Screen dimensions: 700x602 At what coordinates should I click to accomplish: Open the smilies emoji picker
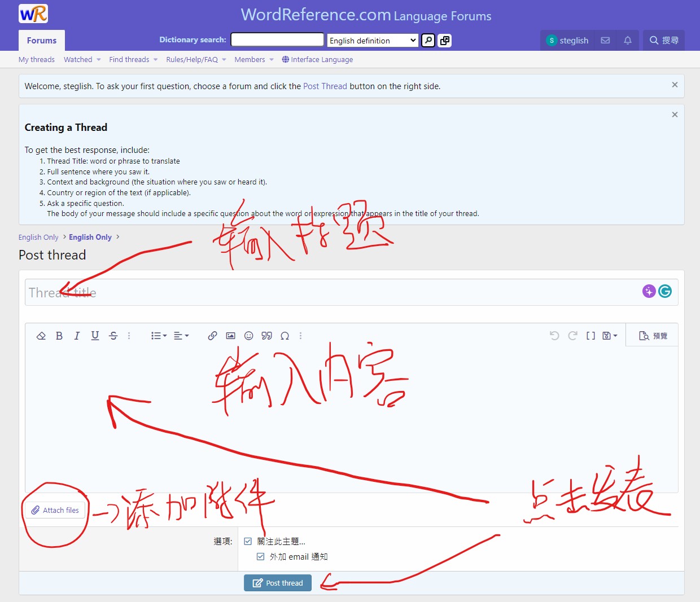point(248,336)
